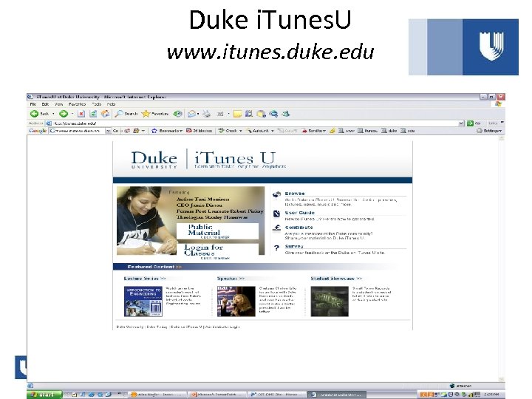
Task: Open the Tools menu
Action: click(x=96, y=104)
